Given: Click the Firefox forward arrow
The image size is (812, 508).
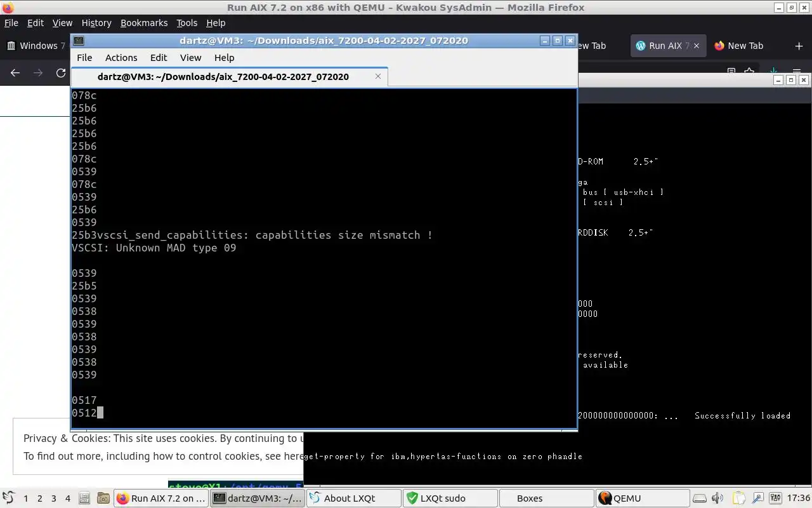Looking at the screenshot, I should (38, 73).
